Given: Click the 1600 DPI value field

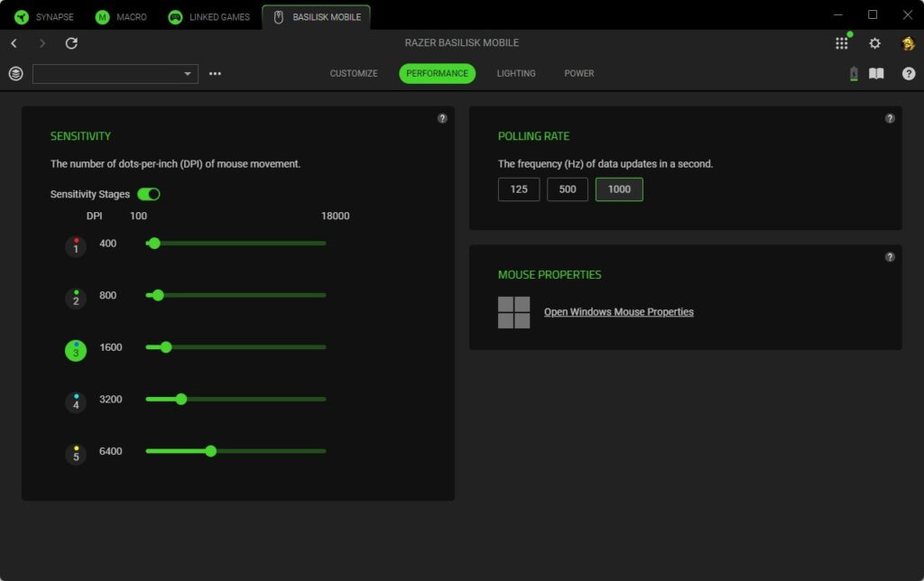Looking at the screenshot, I should (111, 347).
